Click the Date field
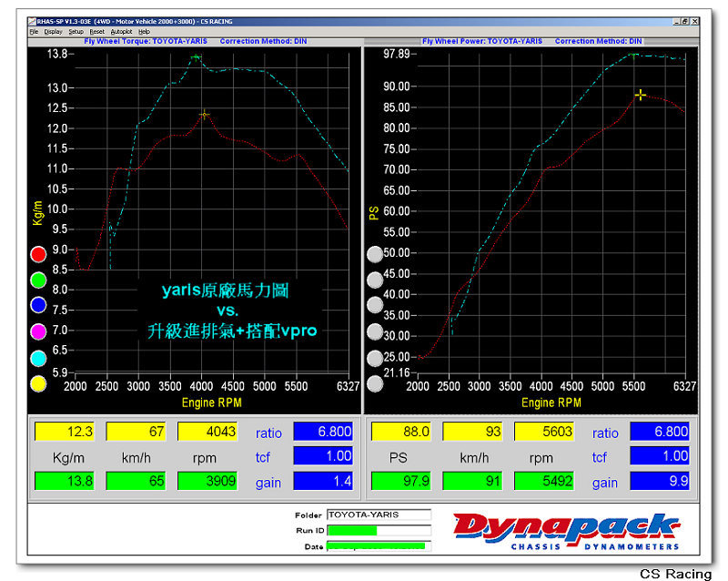 379,546
